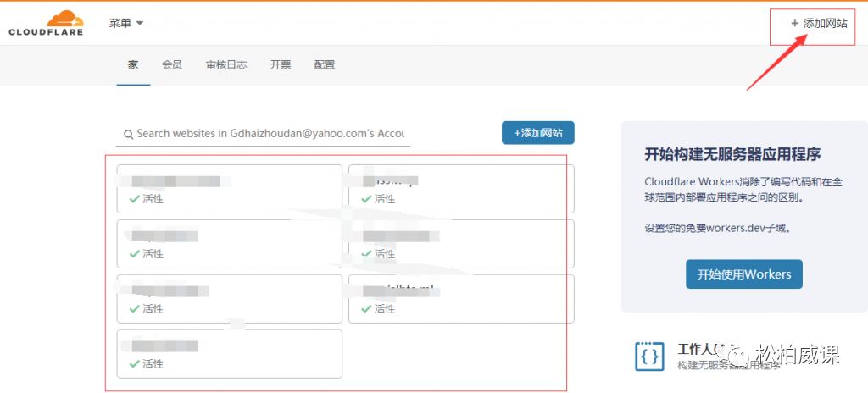Click the magnifier icon in search box
Image resolution: width=868 pixels, height=393 pixels.
[x=128, y=134]
